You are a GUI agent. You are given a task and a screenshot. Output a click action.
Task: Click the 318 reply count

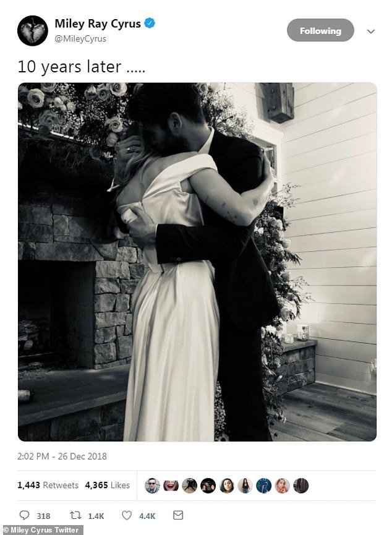tap(43, 515)
